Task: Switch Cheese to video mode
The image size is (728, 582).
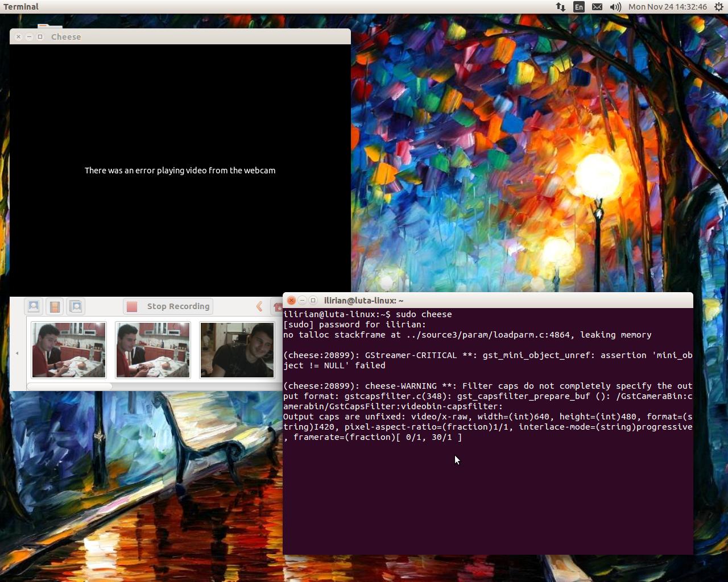Action: [x=55, y=306]
